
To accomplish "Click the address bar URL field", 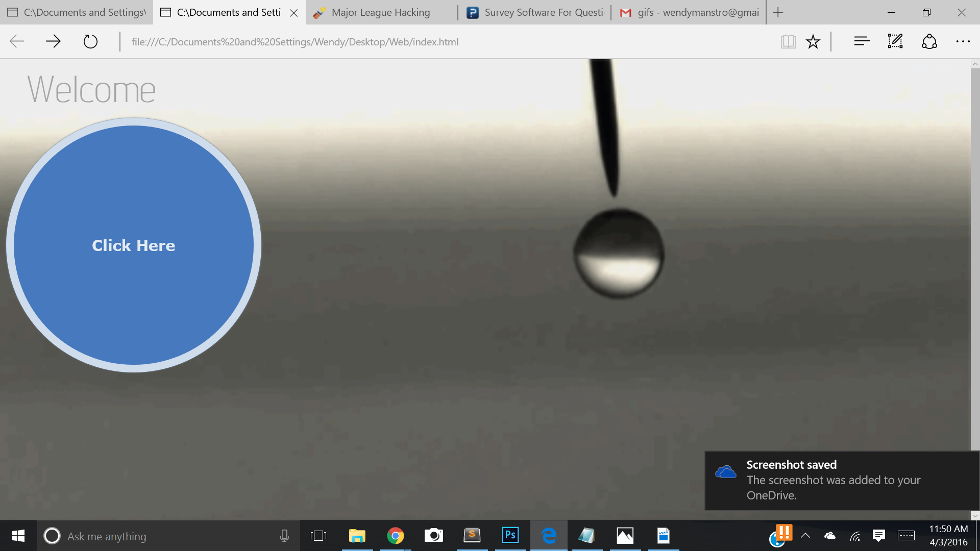I will click(x=295, y=42).
